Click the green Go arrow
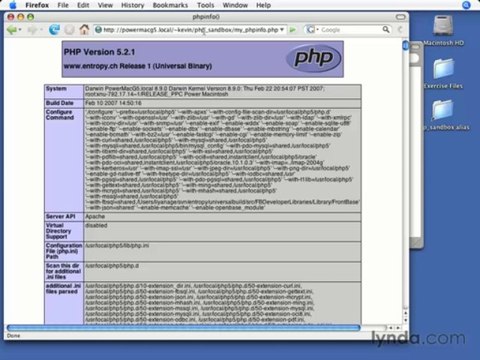 293,30
